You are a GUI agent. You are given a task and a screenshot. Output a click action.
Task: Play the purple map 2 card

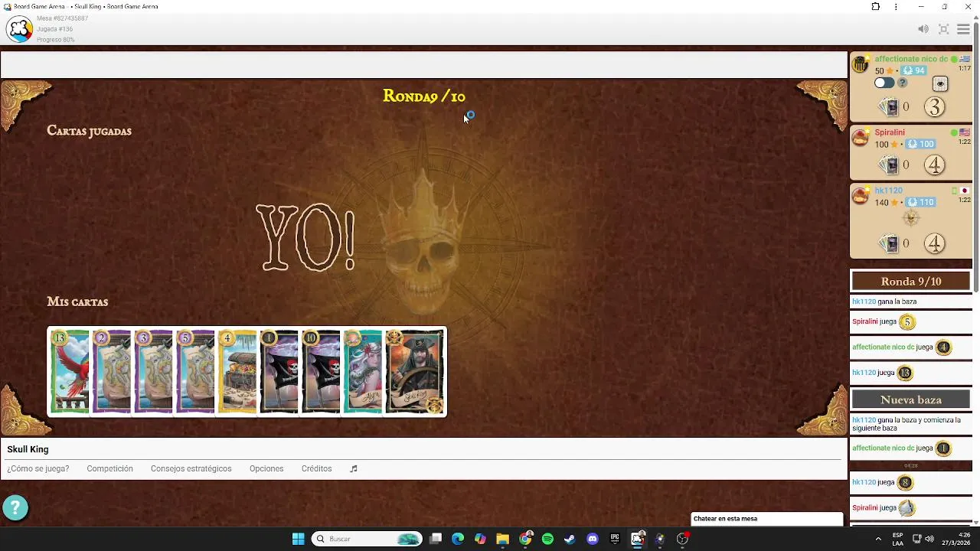[112, 372]
